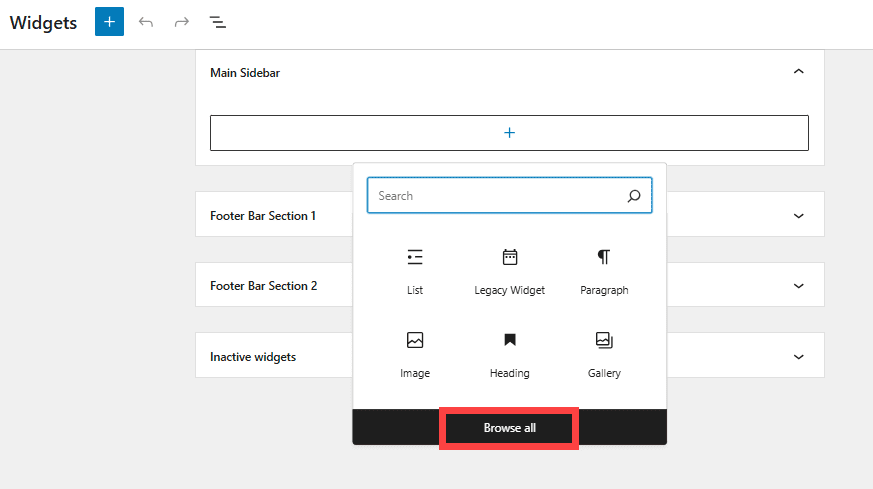
Task: Add a Paragraph block
Action: [604, 270]
